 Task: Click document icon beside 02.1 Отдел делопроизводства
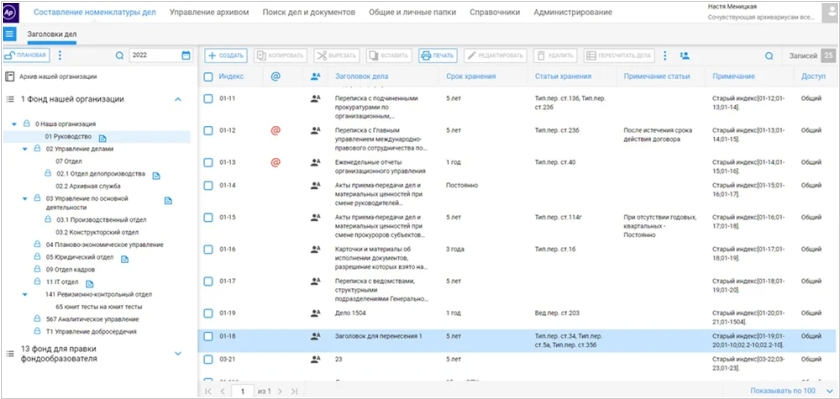click(x=156, y=175)
